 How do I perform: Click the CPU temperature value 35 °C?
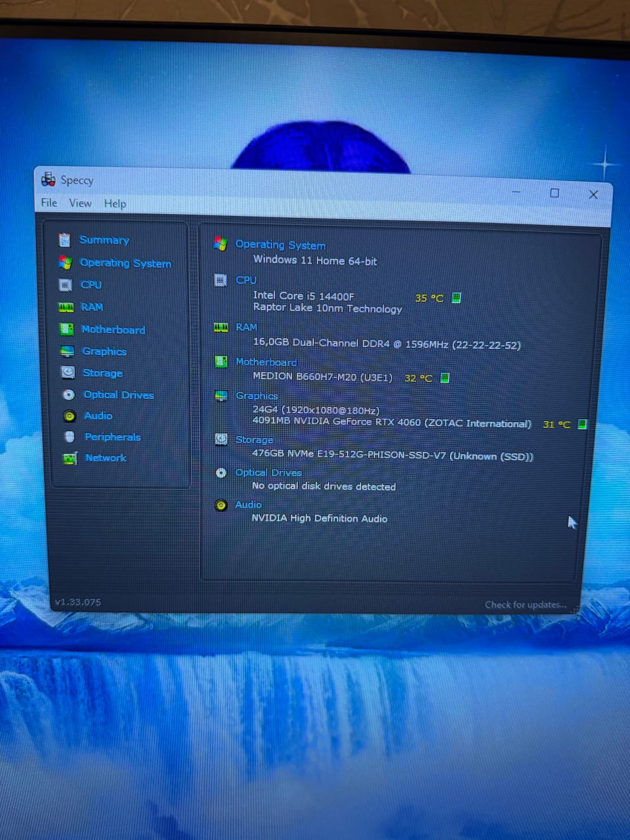pos(429,299)
